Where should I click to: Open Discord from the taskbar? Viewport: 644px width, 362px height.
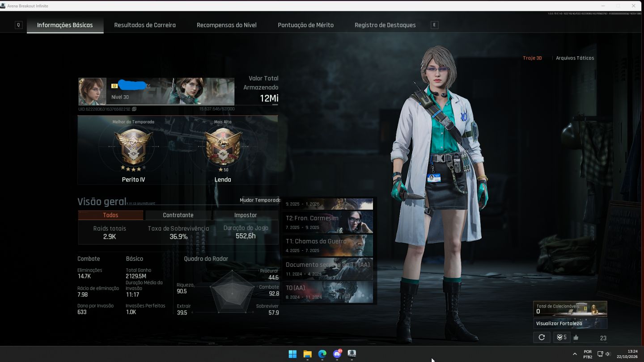click(337, 354)
